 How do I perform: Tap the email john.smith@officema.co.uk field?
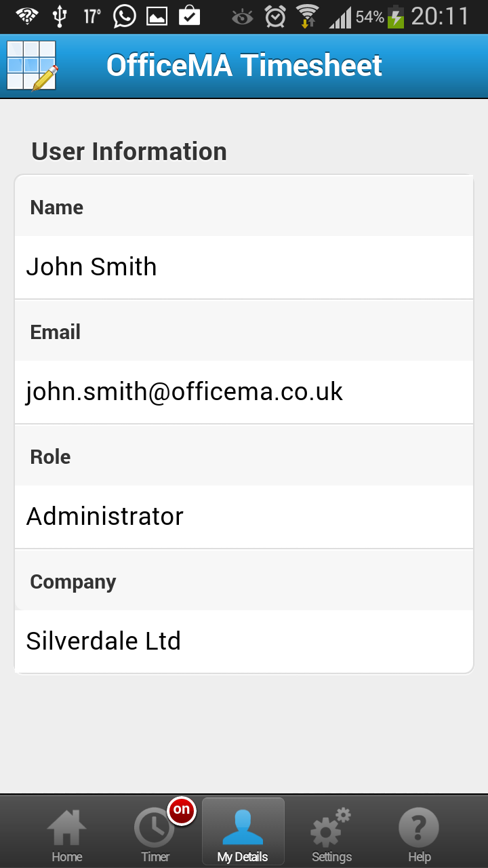pos(244,392)
